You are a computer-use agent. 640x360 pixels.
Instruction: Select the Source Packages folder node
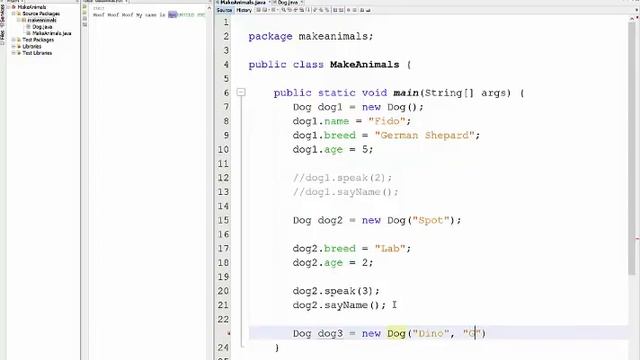click(x=41, y=13)
